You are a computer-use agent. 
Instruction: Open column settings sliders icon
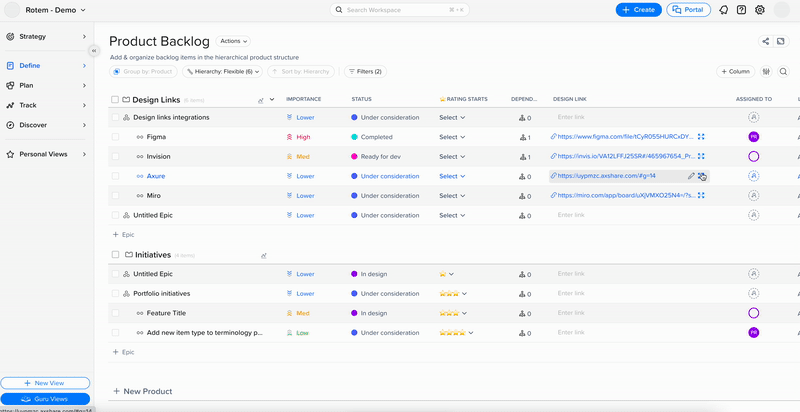(x=766, y=72)
